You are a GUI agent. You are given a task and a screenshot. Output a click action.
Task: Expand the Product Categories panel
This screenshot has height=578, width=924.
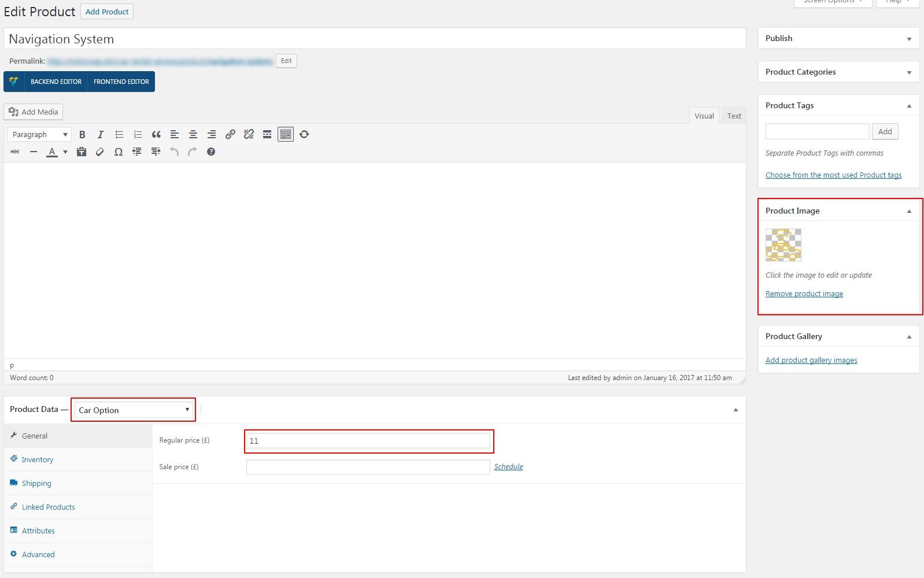pyautogui.click(x=909, y=72)
